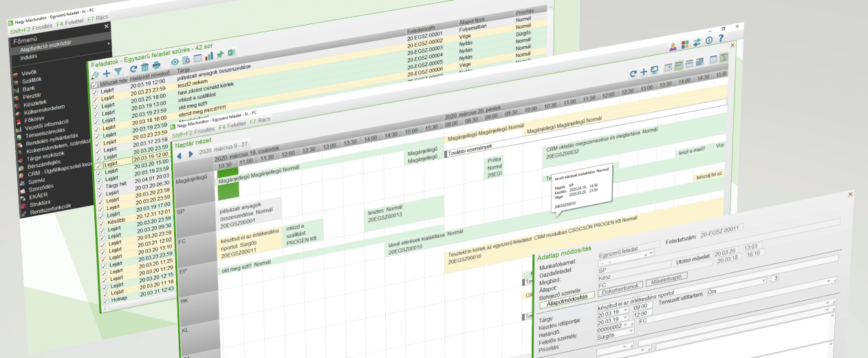
Task: Open the bar chart icon in Feladatok toolbar
Action: pos(208,56)
